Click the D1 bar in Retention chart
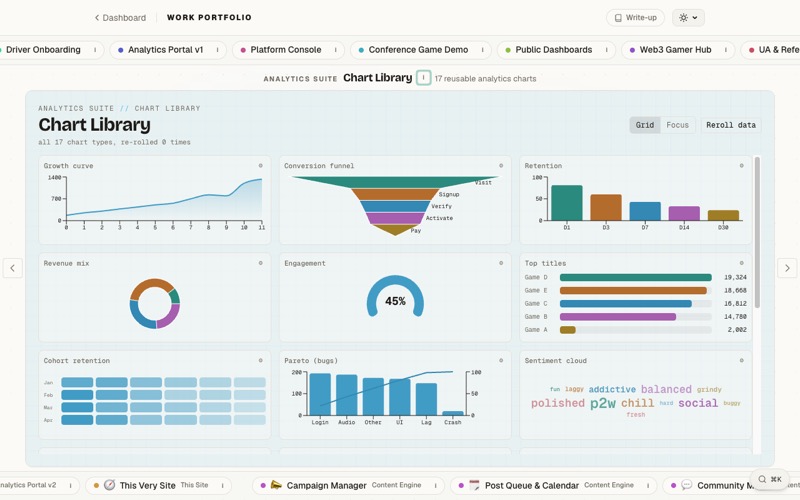 tap(567, 203)
